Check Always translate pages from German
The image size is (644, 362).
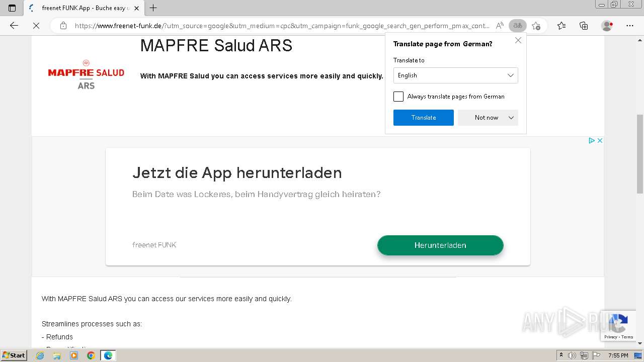[398, 97]
